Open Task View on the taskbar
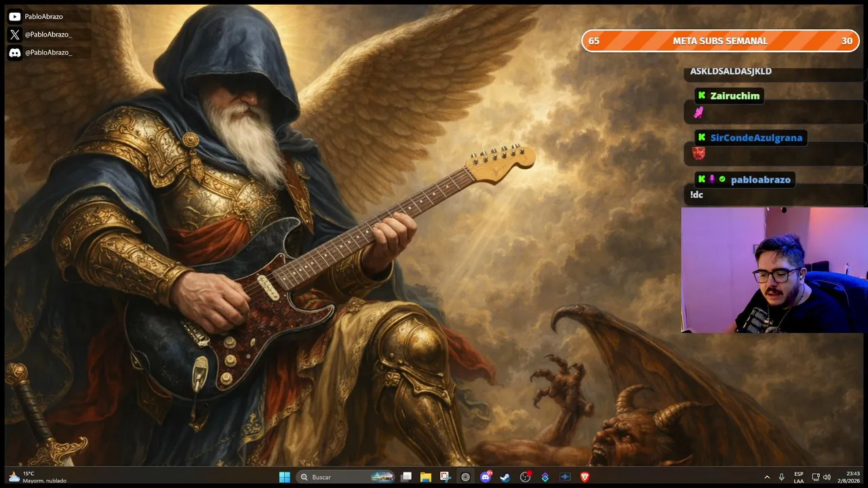Image resolution: width=868 pixels, height=488 pixels. point(406,477)
